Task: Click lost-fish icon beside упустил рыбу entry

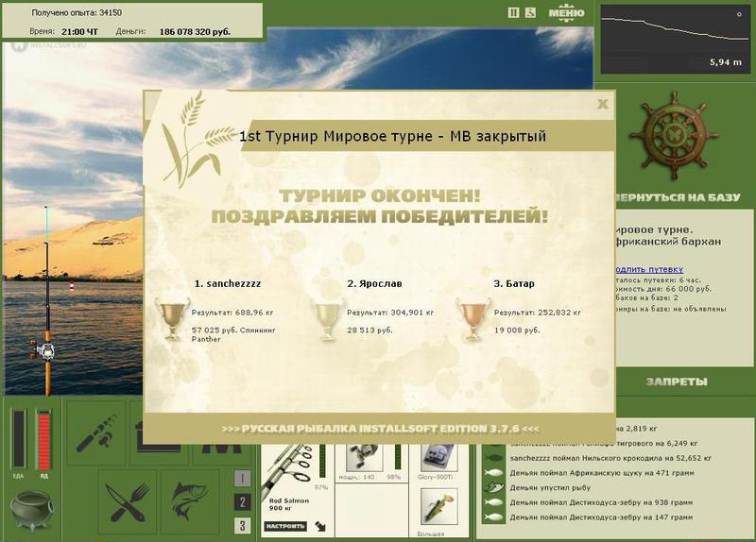Action: point(493,488)
